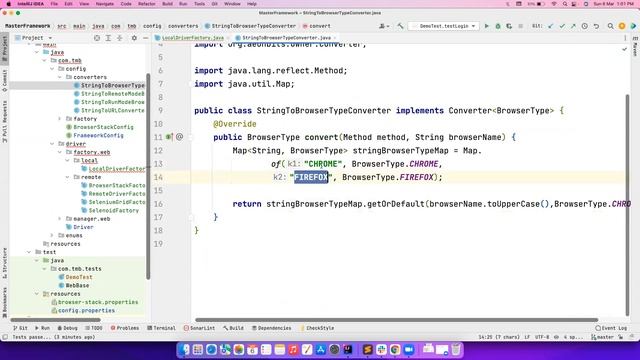Update project via blue Git arrow icon

point(551,26)
